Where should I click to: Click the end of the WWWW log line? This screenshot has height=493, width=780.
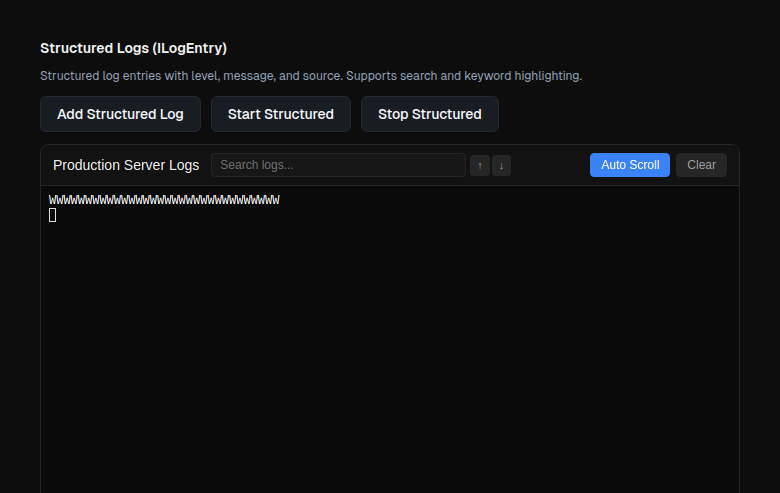pyautogui.click(x=277, y=200)
